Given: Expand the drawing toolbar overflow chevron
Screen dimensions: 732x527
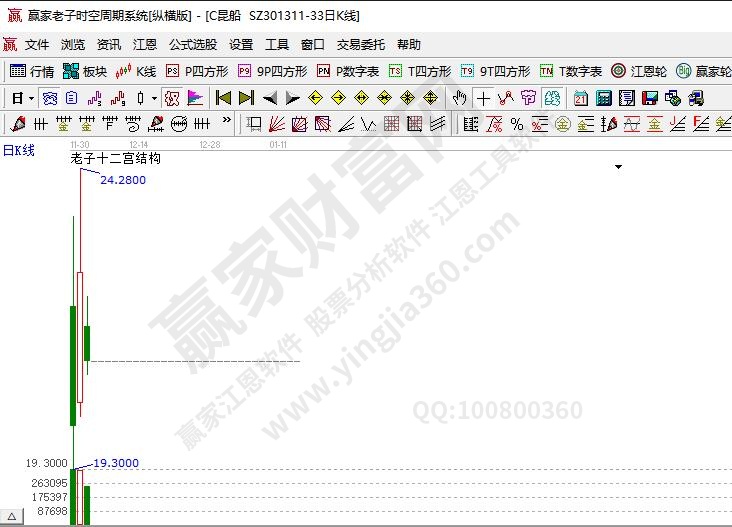Looking at the screenshot, I should pos(226,122).
